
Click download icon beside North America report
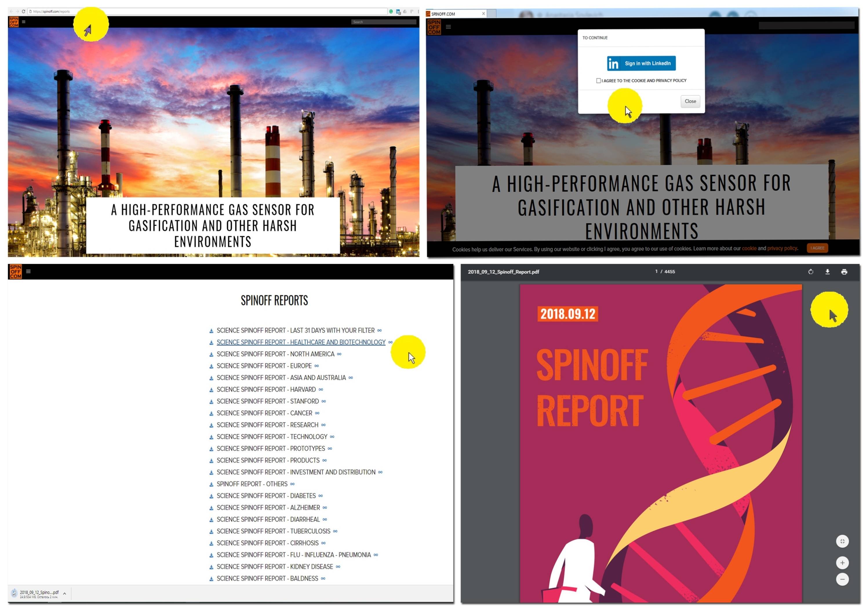pyautogui.click(x=211, y=355)
